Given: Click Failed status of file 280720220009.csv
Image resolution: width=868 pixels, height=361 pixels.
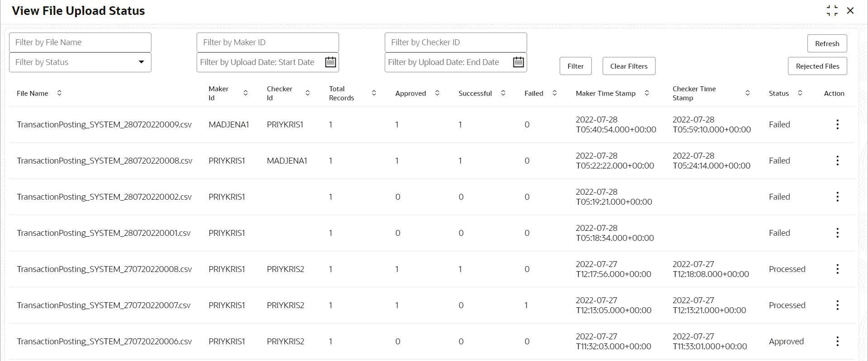Looking at the screenshot, I should click(x=779, y=125).
